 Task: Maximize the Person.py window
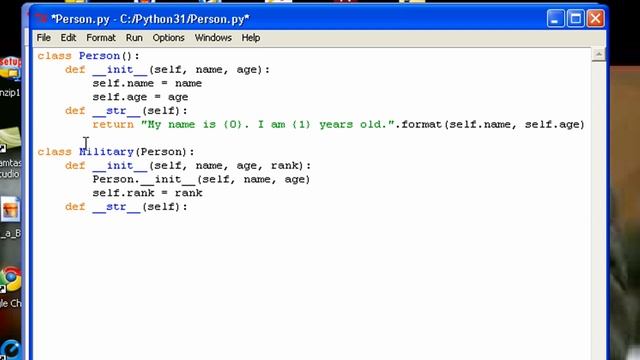point(576,19)
